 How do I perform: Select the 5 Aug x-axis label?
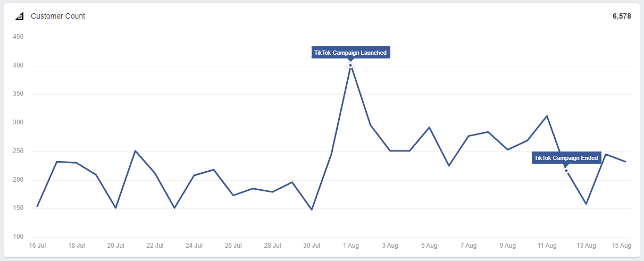pos(429,246)
